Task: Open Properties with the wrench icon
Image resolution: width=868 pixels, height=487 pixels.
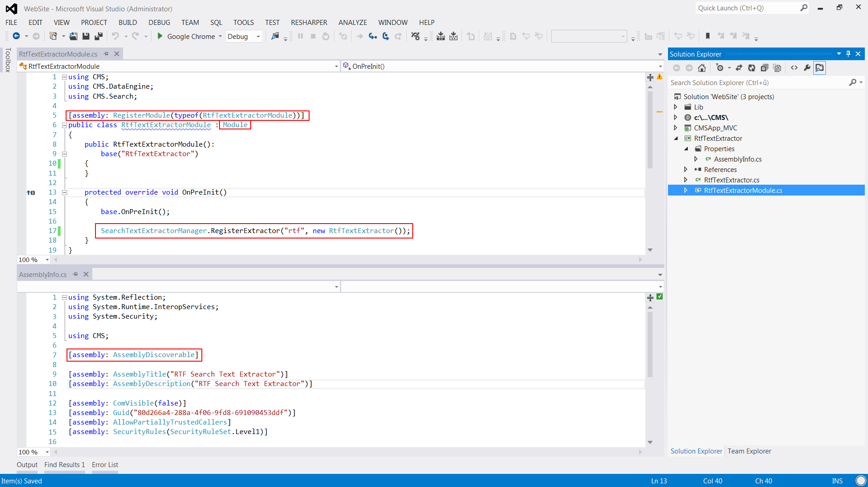Action: 807,68
